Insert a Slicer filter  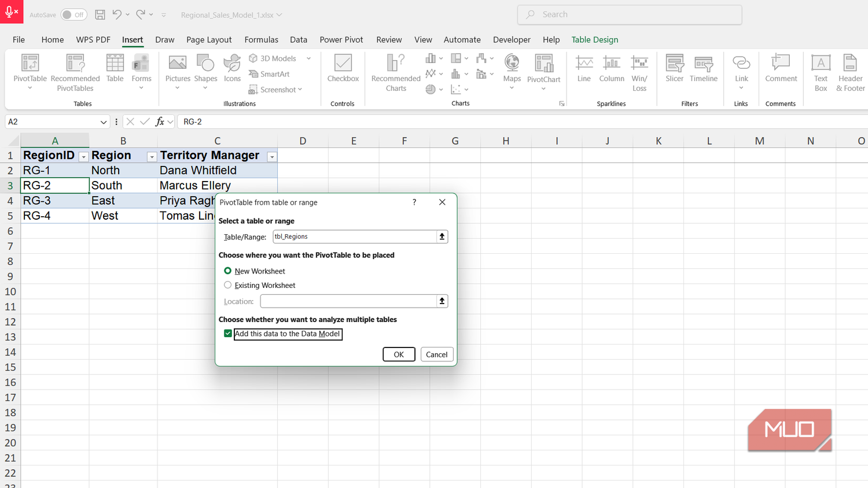[674, 68]
